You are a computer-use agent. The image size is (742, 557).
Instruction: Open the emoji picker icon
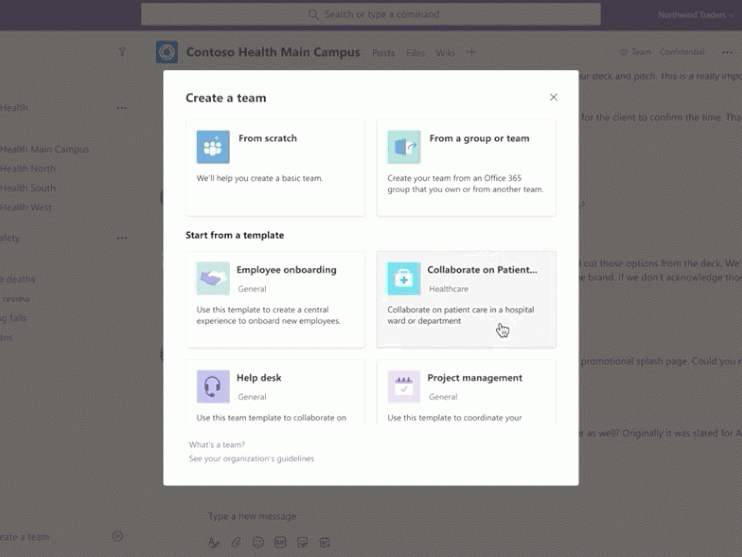258,542
